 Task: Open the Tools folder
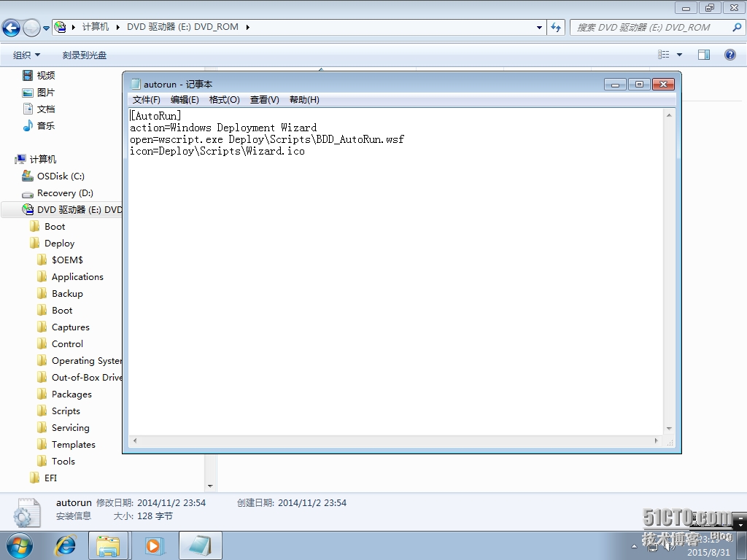click(x=56, y=461)
